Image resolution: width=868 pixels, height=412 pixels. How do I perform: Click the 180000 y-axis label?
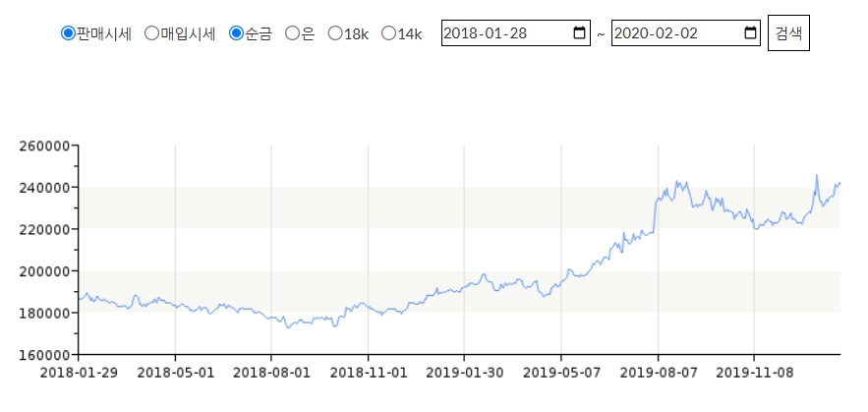click(44, 313)
